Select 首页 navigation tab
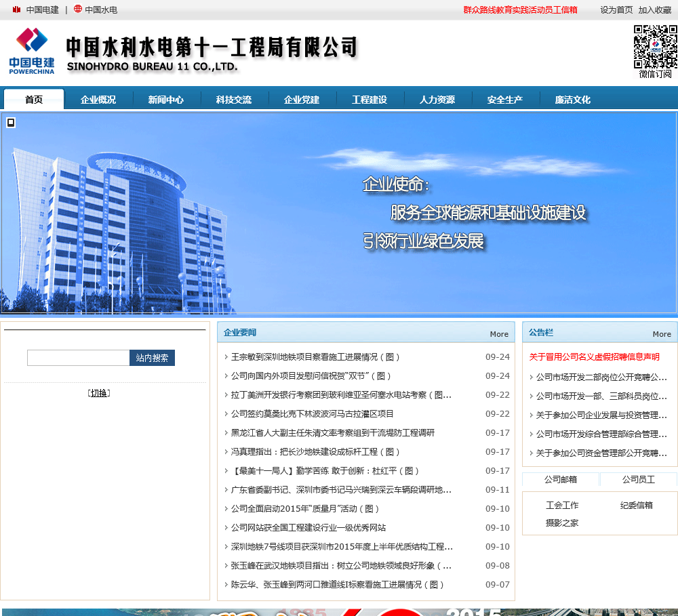Viewport: 678px width, 616px height. pos(34,100)
